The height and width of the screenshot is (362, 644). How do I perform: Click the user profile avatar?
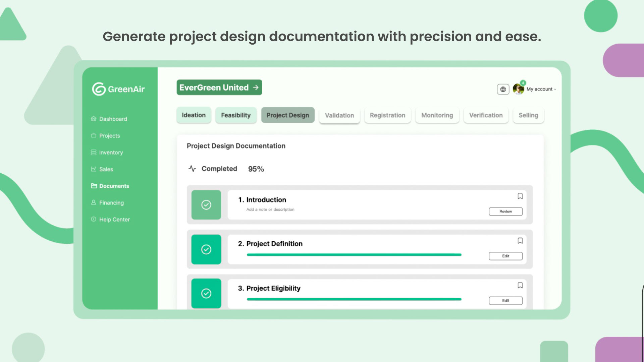[518, 89]
